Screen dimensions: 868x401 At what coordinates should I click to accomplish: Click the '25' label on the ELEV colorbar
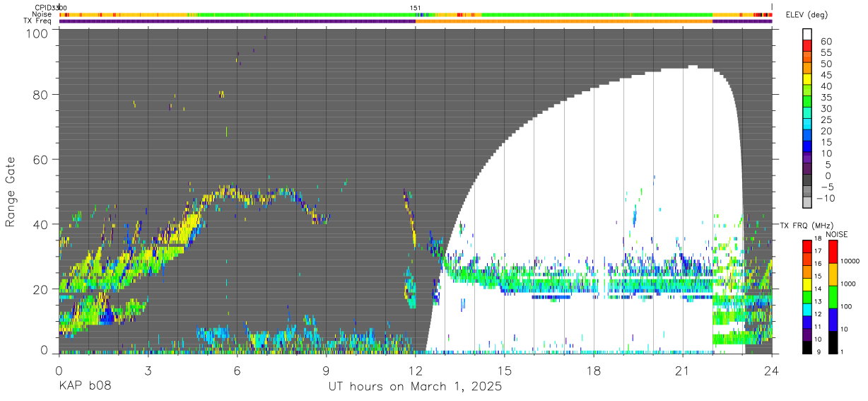826,120
